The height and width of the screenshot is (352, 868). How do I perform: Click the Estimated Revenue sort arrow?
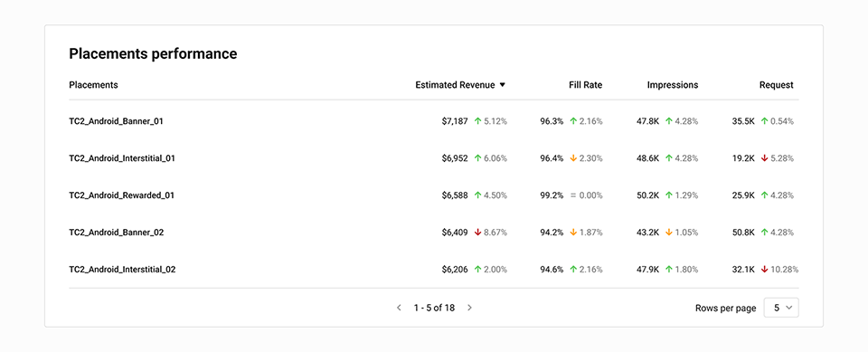click(503, 85)
